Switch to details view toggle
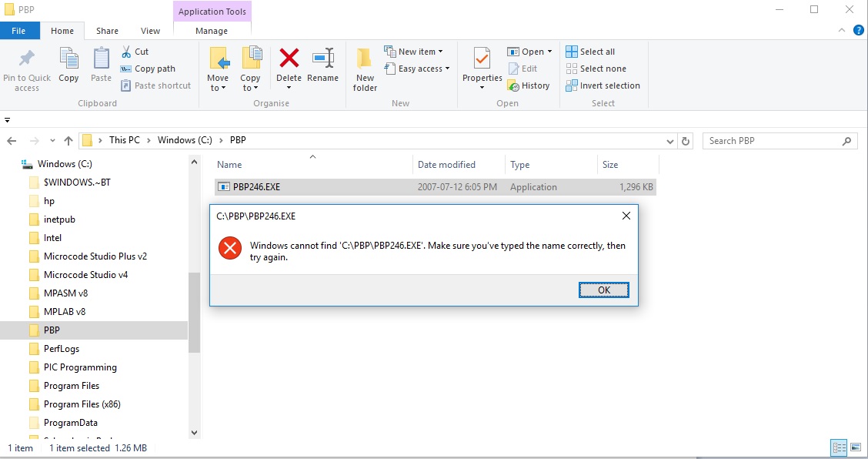Image resolution: width=868 pixels, height=459 pixels. [x=839, y=447]
